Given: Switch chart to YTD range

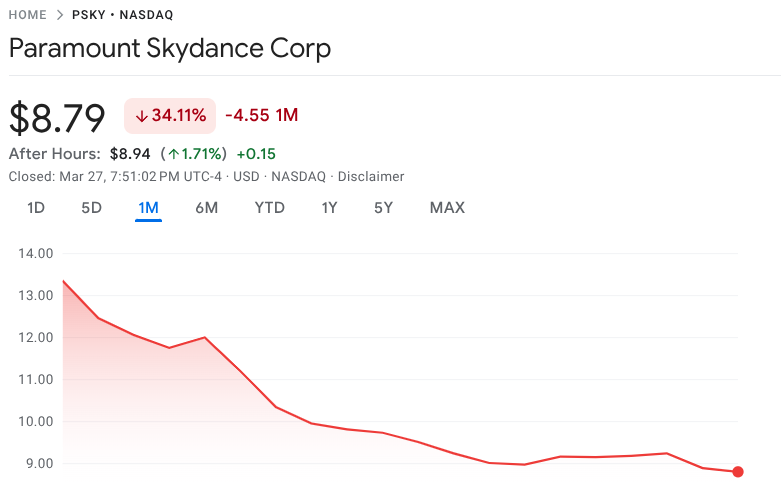Looking at the screenshot, I should click(269, 208).
